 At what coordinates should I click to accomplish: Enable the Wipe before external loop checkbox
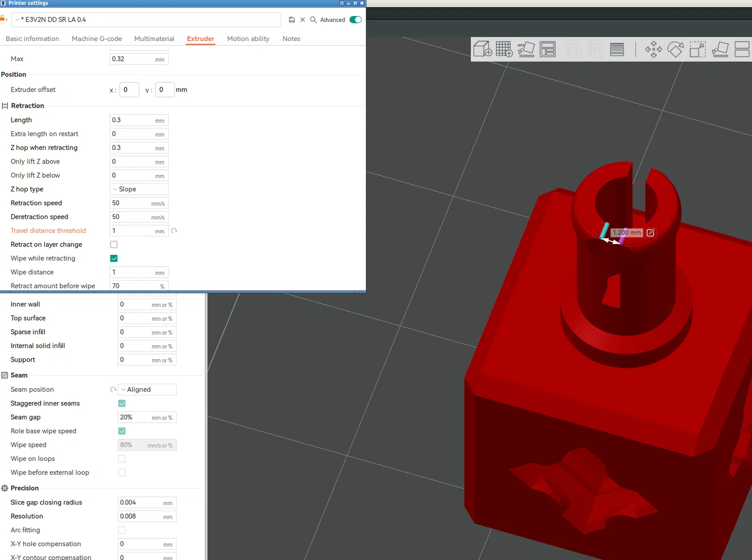tap(122, 473)
